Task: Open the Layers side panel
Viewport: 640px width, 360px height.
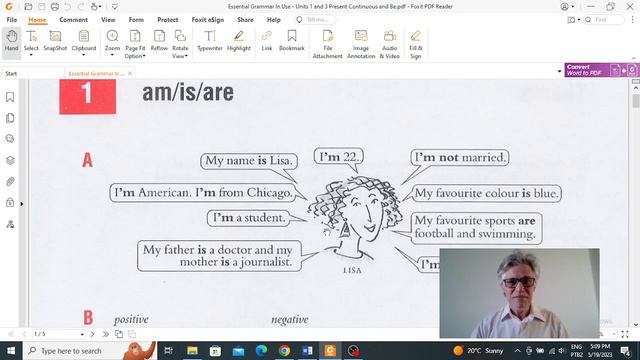Action: coord(10,160)
